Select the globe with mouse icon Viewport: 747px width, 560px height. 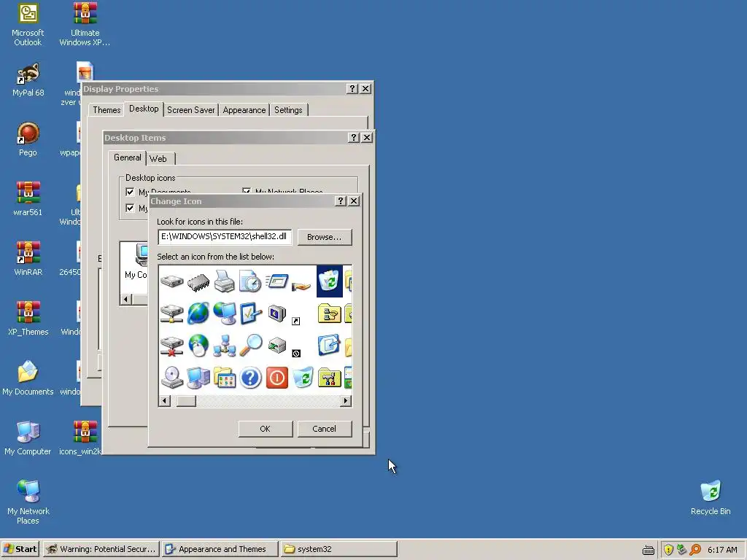[x=198, y=345]
